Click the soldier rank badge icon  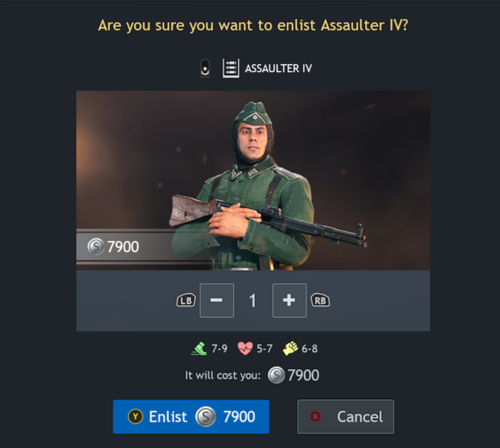point(205,68)
